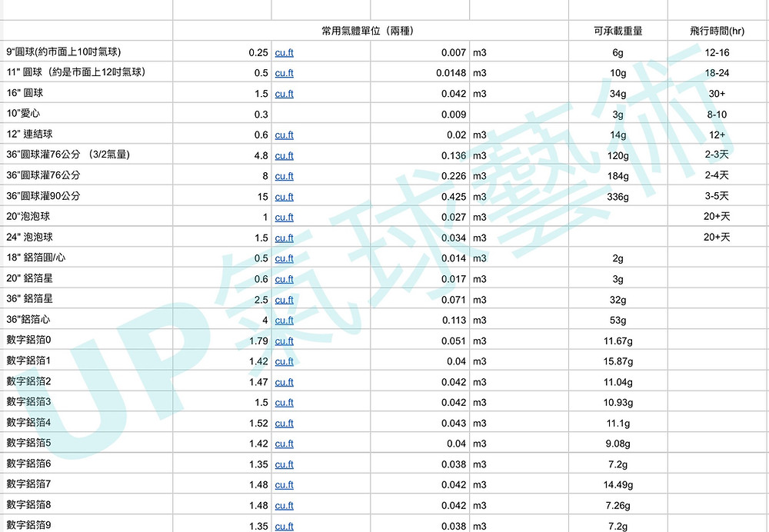Select the 0.425 cubic meter value cell
The height and width of the screenshot is (532, 769).
(x=420, y=195)
